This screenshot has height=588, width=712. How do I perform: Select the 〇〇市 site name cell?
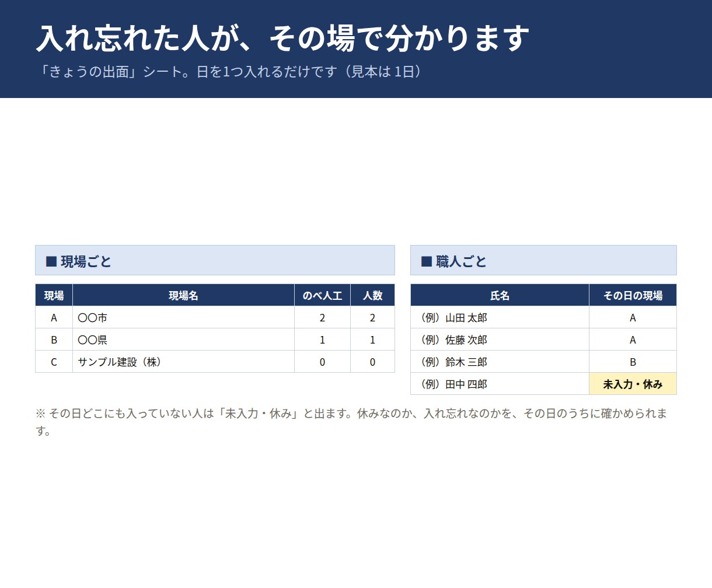click(183, 317)
